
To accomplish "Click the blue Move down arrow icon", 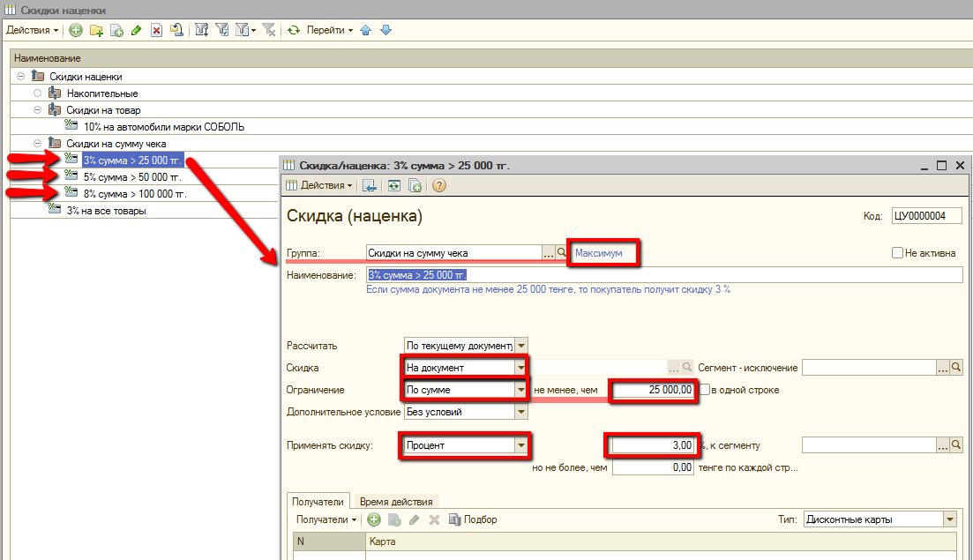I will click(385, 30).
